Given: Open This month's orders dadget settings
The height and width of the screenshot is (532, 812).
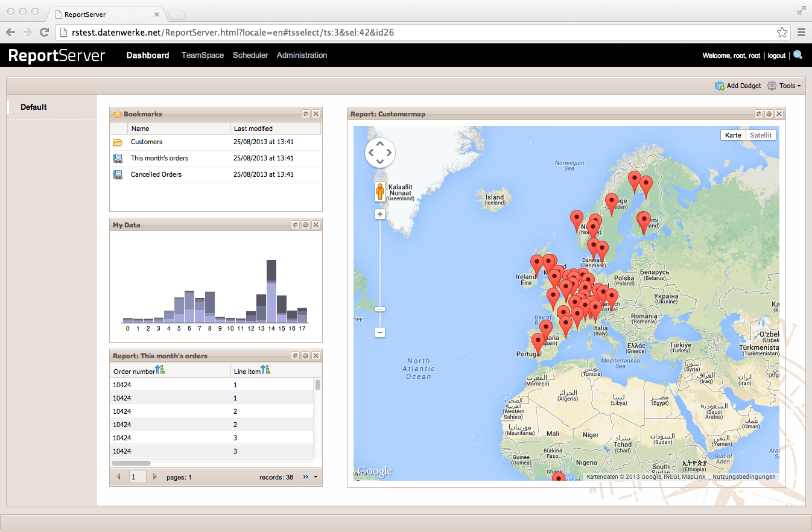Looking at the screenshot, I should click(x=306, y=355).
